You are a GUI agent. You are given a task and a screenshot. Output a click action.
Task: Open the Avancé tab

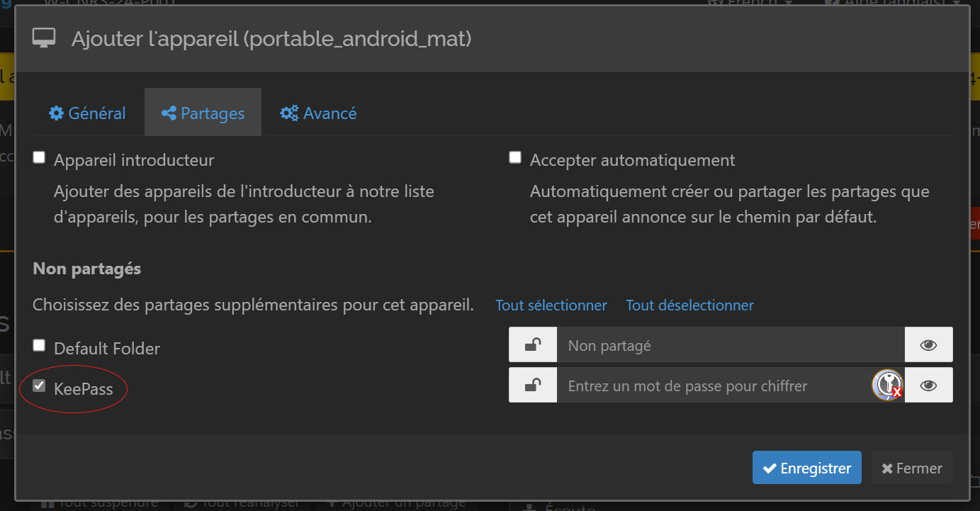tap(318, 113)
